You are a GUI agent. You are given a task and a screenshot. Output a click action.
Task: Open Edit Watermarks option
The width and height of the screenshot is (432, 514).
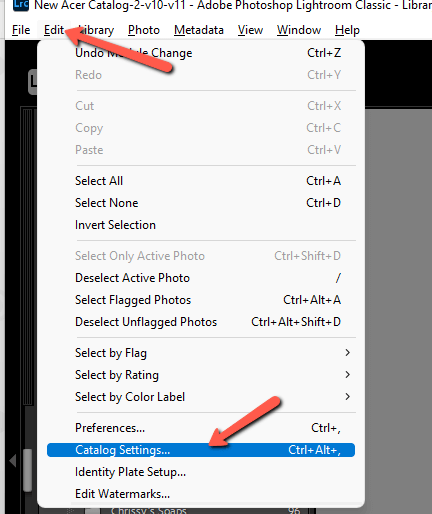(201, 494)
